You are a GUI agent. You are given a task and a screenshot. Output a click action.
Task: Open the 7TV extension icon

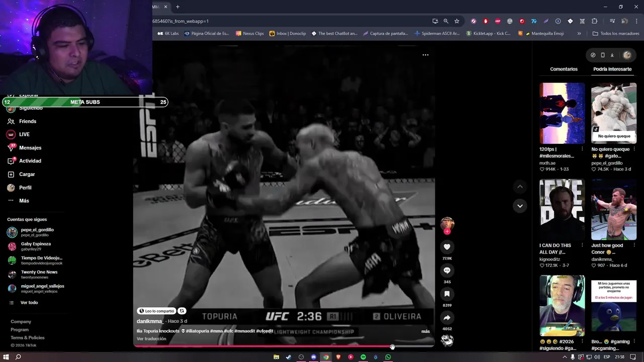click(x=534, y=21)
